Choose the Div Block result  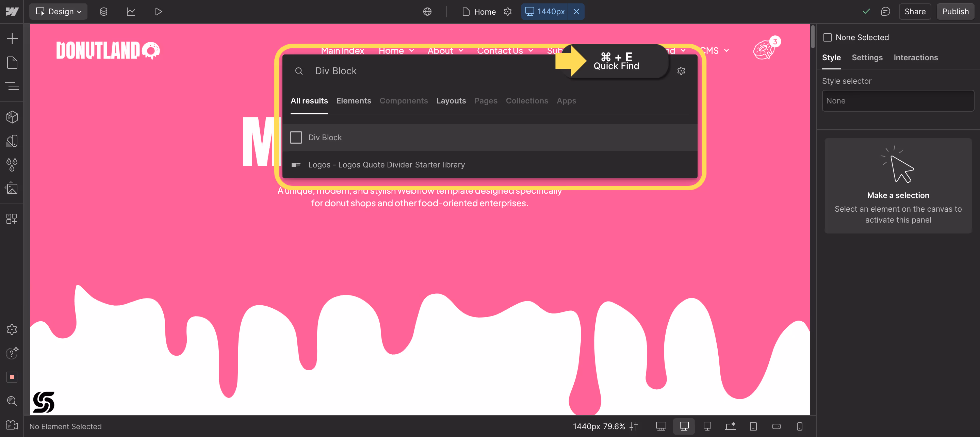pos(490,137)
